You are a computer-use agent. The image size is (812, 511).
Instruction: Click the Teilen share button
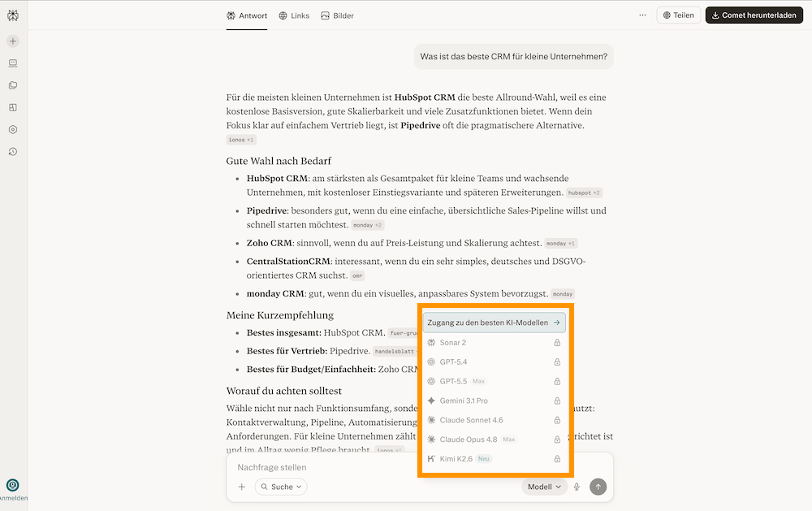678,15
